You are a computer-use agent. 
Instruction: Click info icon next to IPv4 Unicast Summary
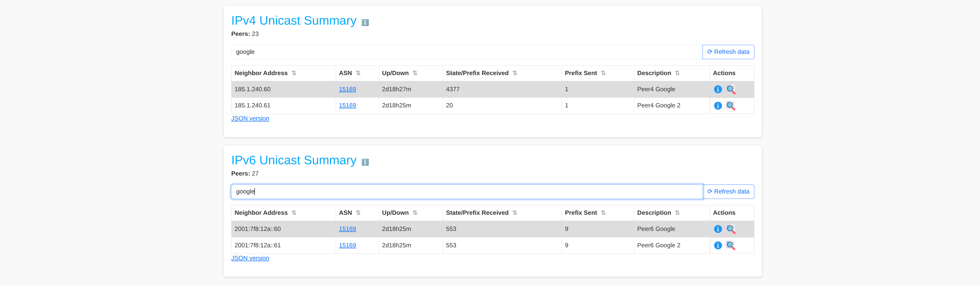click(365, 22)
